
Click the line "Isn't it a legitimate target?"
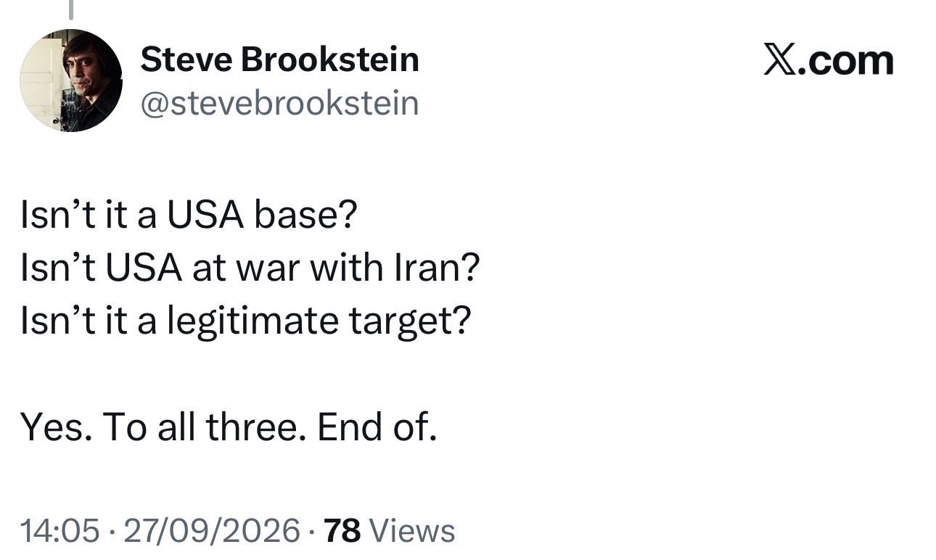click(x=246, y=322)
